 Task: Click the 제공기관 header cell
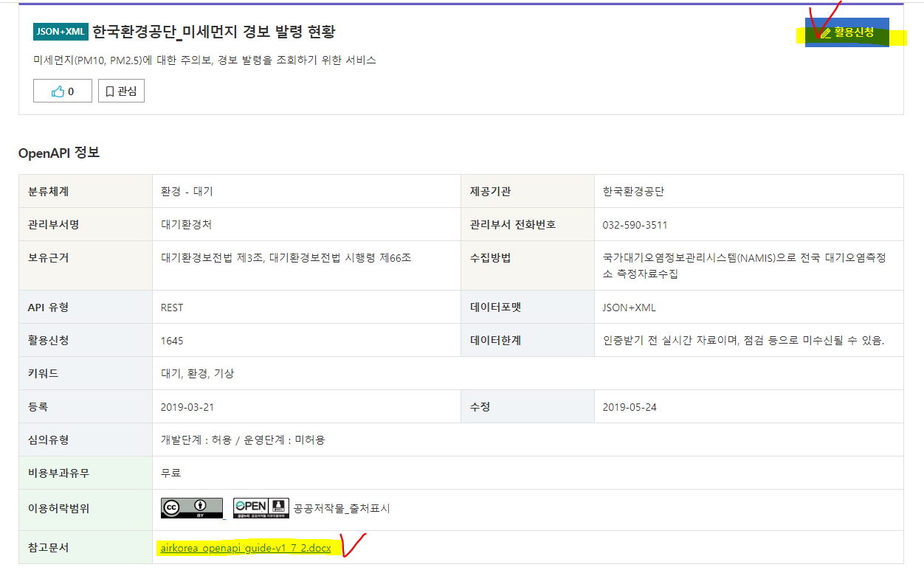click(528, 191)
